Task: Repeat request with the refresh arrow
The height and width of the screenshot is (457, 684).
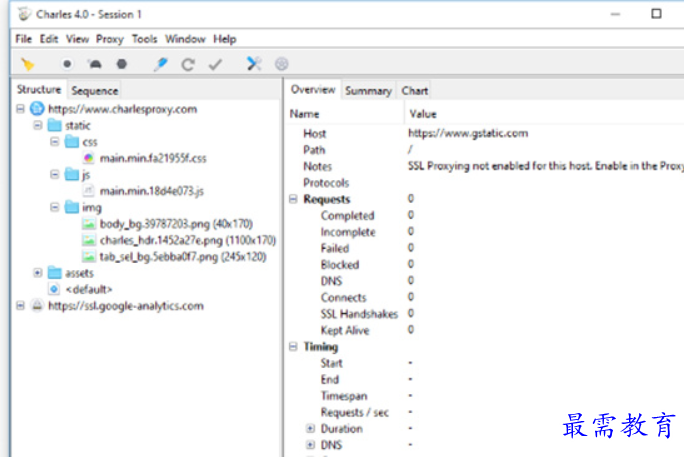Action: [x=188, y=65]
